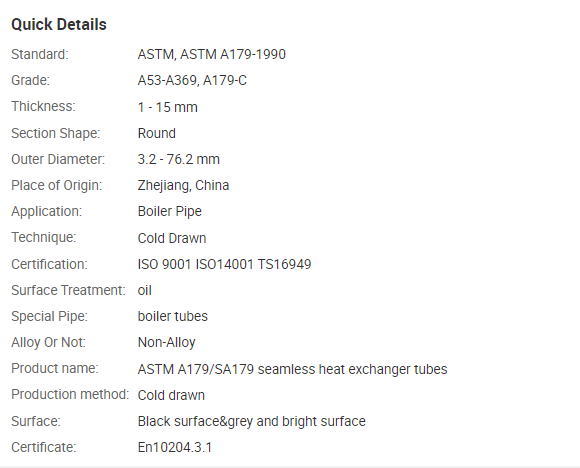Click the Outer Diameter label
This screenshot has width=580, height=468.
[58, 159]
